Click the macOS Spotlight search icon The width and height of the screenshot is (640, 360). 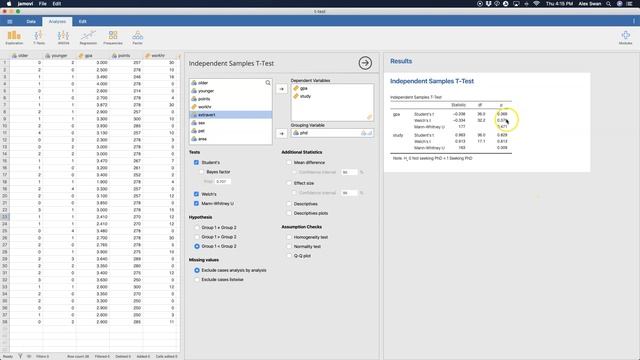click(x=608, y=4)
